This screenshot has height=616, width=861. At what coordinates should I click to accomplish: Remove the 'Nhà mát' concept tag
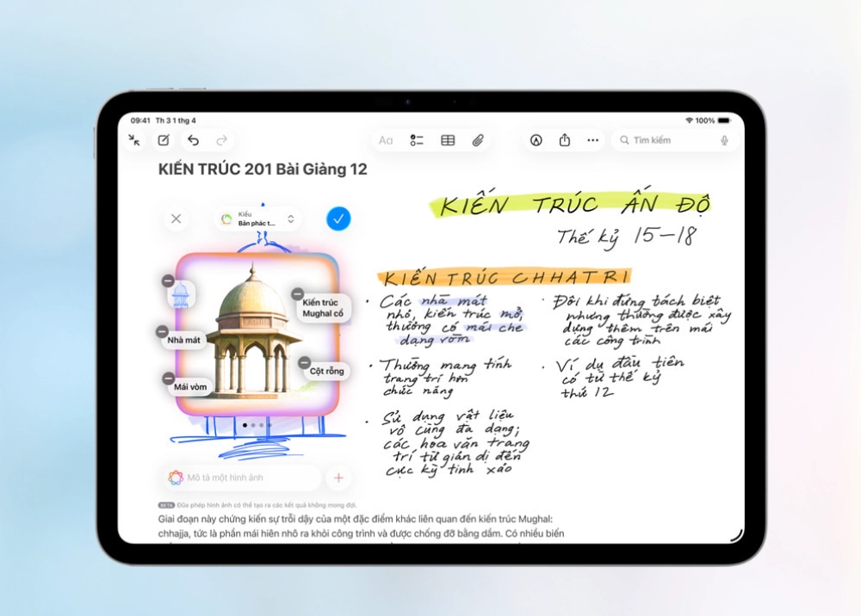(x=162, y=331)
